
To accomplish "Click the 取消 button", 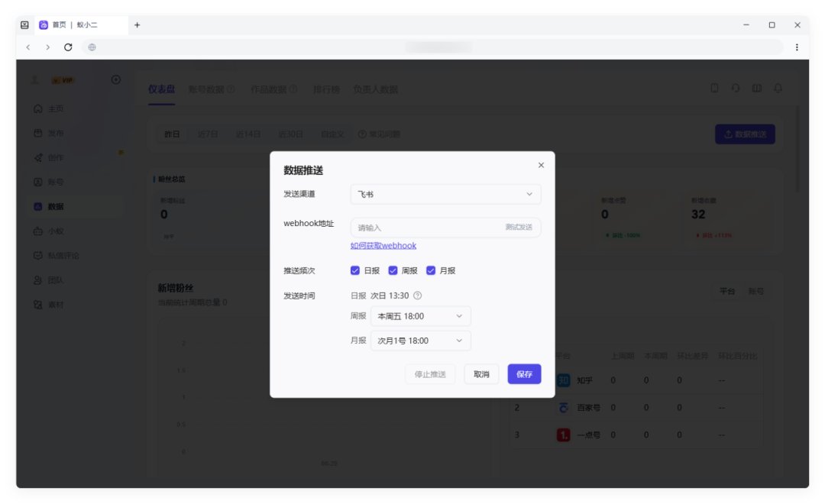I will (x=481, y=374).
